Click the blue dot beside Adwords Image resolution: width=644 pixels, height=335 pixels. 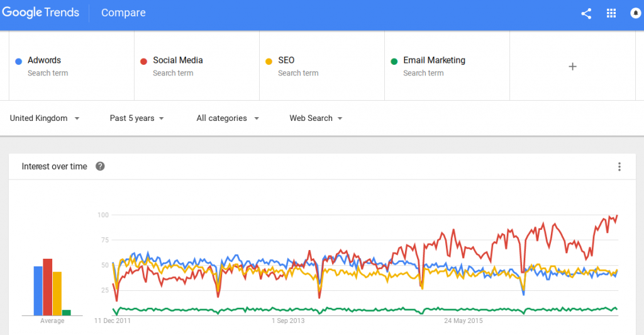(19, 61)
